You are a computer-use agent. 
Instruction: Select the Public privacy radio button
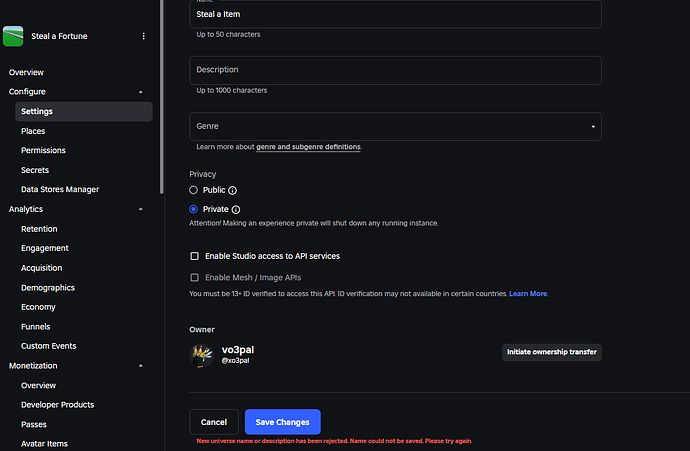click(x=194, y=190)
